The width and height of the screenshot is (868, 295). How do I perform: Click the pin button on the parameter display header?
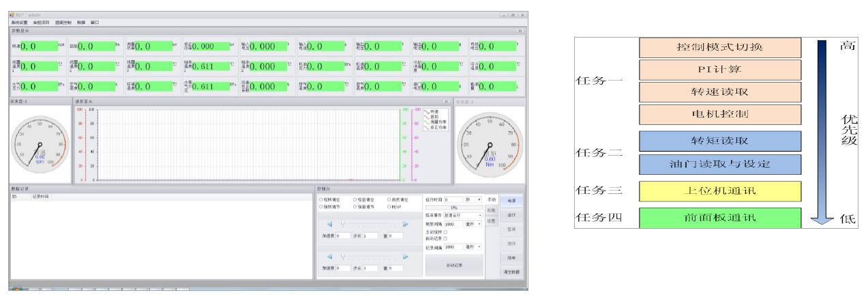pyautogui.click(x=520, y=31)
